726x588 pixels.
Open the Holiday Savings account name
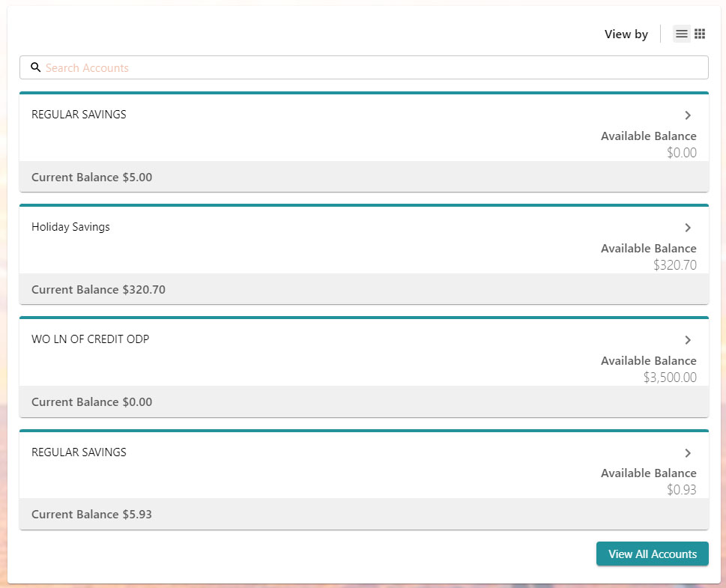pyautogui.click(x=70, y=227)
